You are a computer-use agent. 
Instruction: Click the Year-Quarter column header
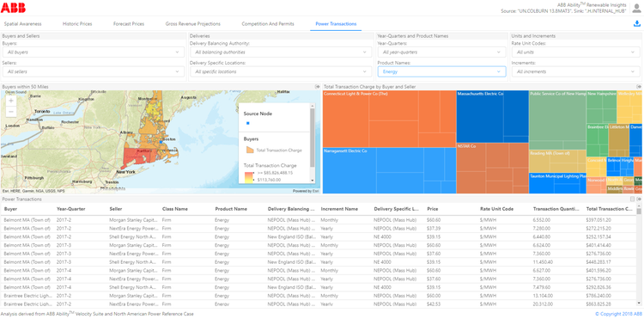71,209
